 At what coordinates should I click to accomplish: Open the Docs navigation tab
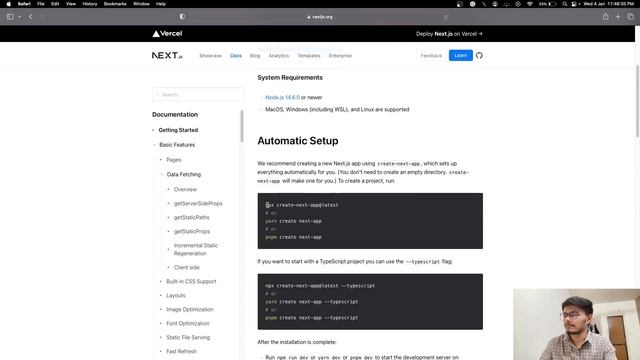pyautogui.click(x=236, y=56)
